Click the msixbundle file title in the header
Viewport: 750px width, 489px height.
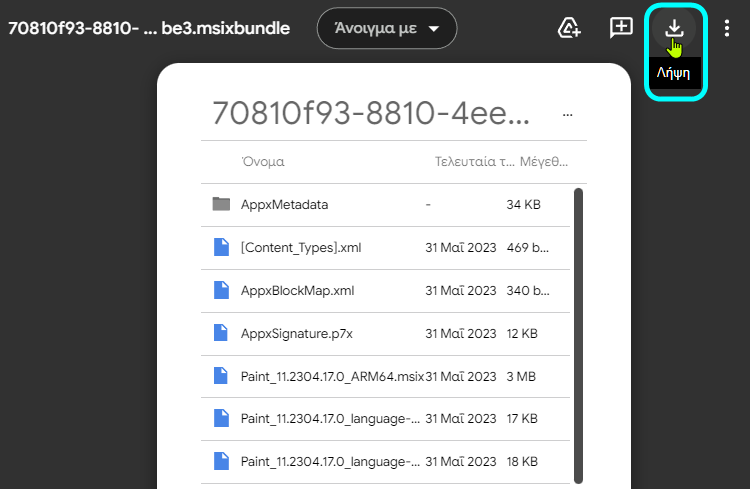pos(149,28)
